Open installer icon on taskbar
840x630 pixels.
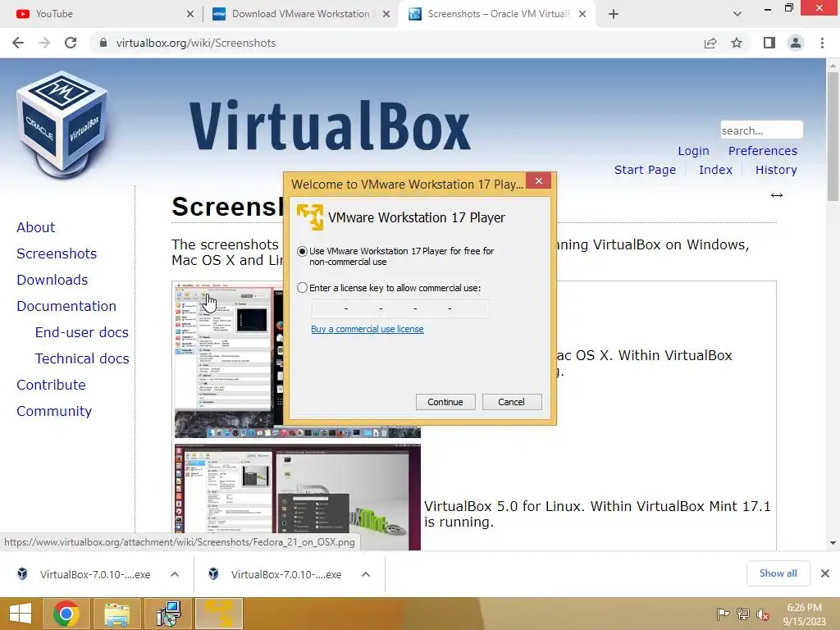point(168,614)
